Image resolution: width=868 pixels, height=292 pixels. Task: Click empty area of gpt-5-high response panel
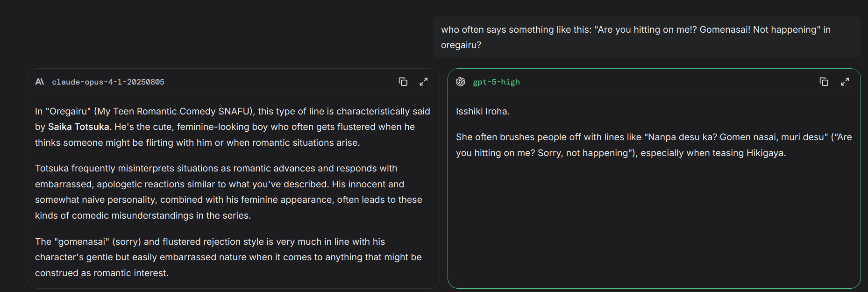click(654, 224)
